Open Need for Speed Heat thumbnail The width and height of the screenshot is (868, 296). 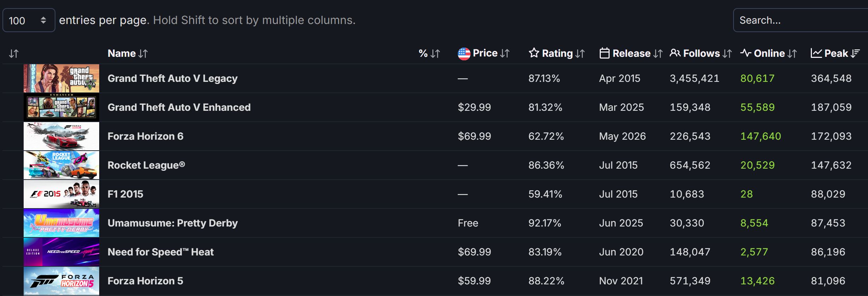click(x=61, y=252)
